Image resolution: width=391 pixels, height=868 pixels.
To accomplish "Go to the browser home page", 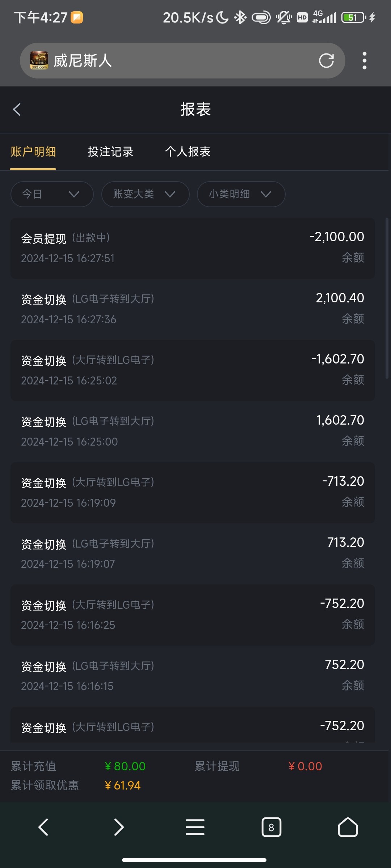I will point(348,827).
